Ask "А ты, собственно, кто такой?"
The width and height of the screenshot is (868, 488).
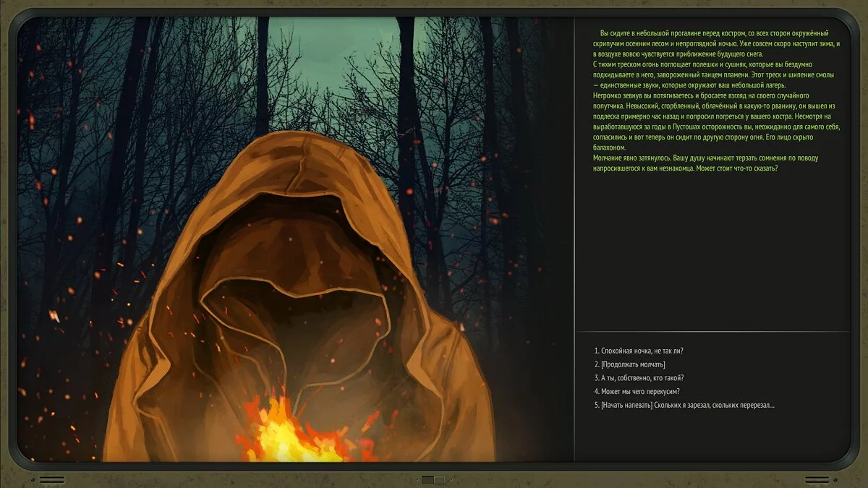coord(638,377)
